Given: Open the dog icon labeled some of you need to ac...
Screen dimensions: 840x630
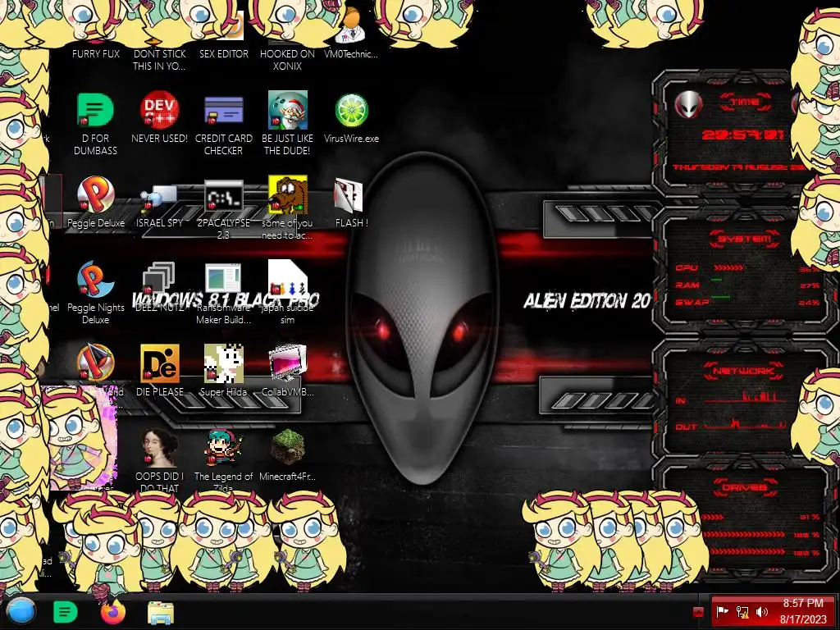Looking at the screenshot, I should (x=288, y=194).
